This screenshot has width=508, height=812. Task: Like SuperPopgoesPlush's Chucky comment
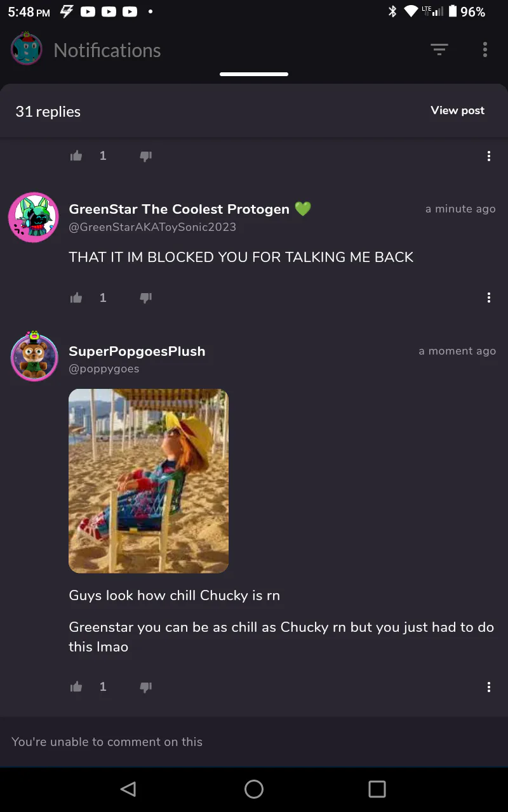tap(76, 686)
